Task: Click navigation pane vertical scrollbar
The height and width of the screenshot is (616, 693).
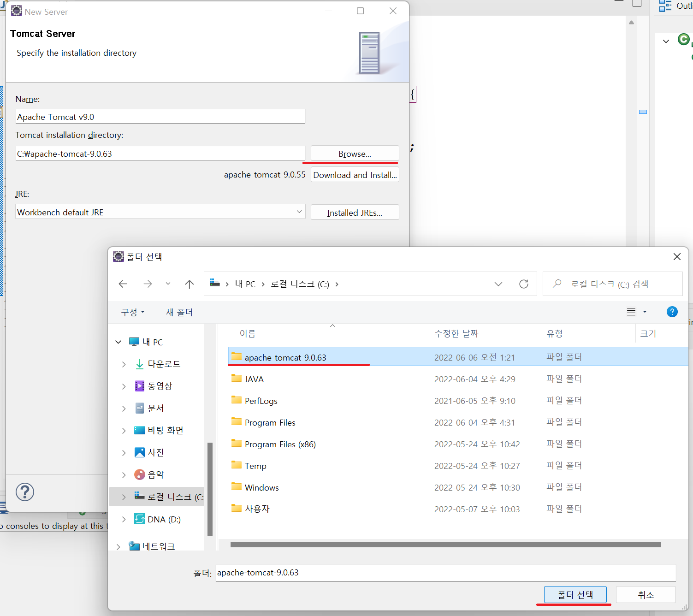Action: (210, 489)
